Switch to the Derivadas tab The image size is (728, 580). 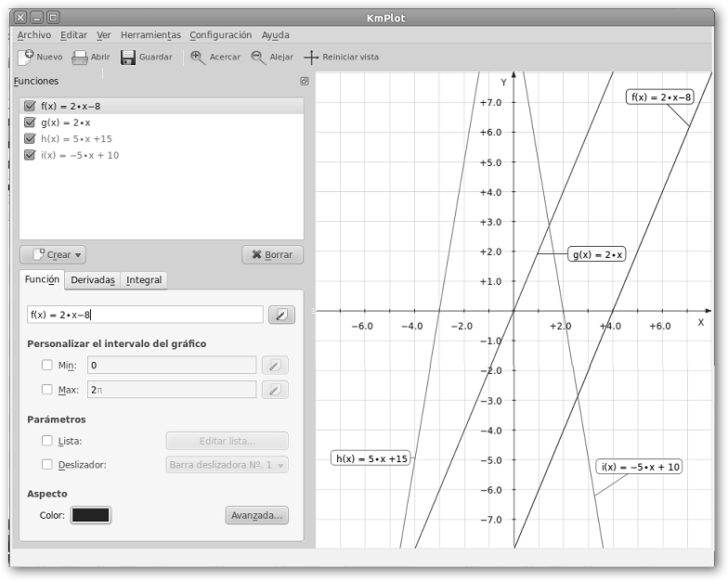click(x=93, y=280)
